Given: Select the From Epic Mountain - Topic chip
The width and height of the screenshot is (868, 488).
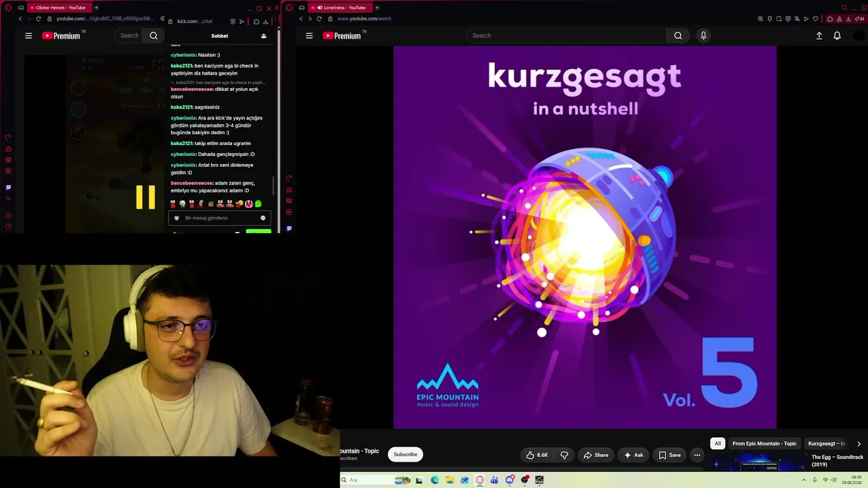Looking at the screenshot, I should coord(764,444).
